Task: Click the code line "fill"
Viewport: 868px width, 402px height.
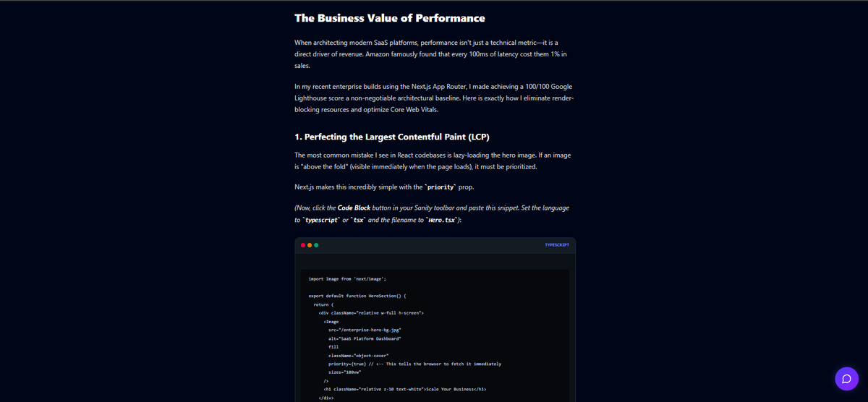Action: point(333,346)
